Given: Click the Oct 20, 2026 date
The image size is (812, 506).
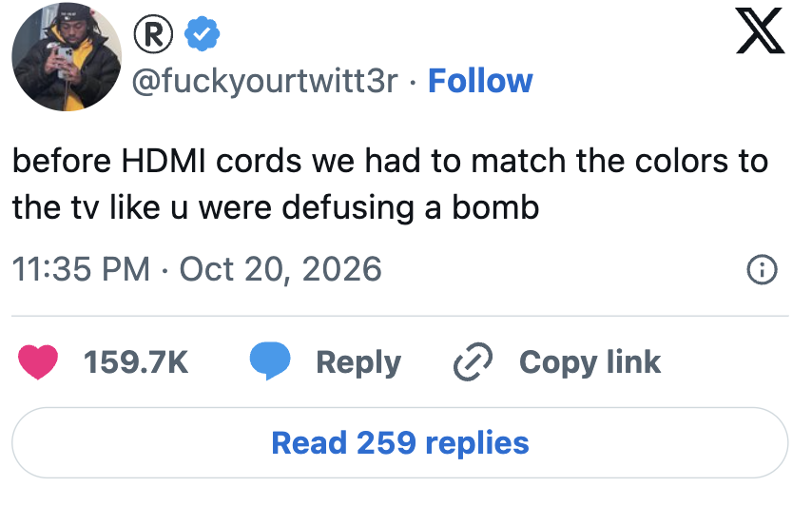Looking at the screenshot, I should point(280,270).
